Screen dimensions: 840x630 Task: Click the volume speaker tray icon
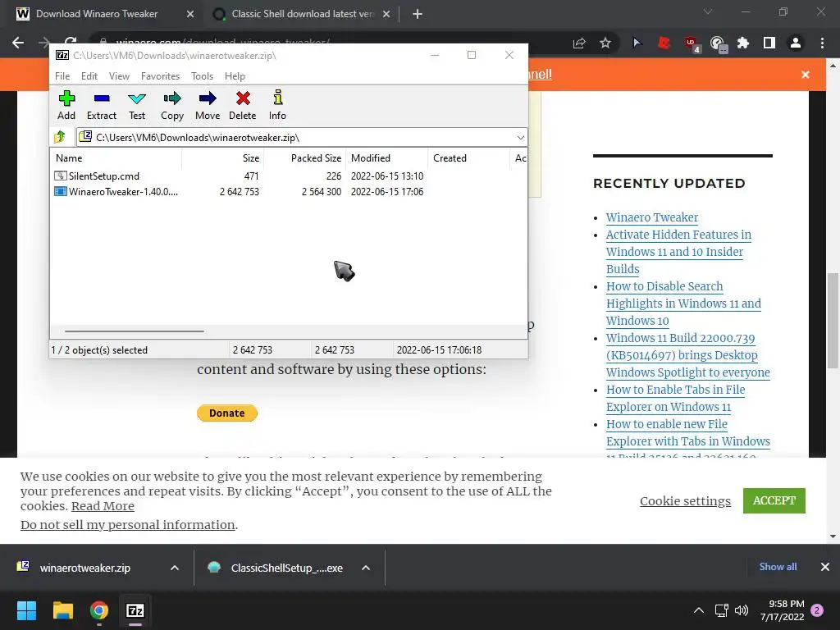(742, 610)
